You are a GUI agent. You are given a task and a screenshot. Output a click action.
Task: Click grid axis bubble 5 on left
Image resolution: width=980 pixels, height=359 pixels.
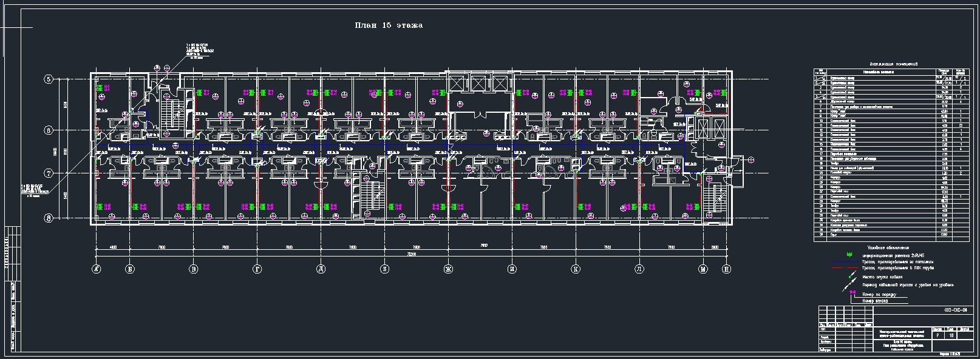click(49, 79)
